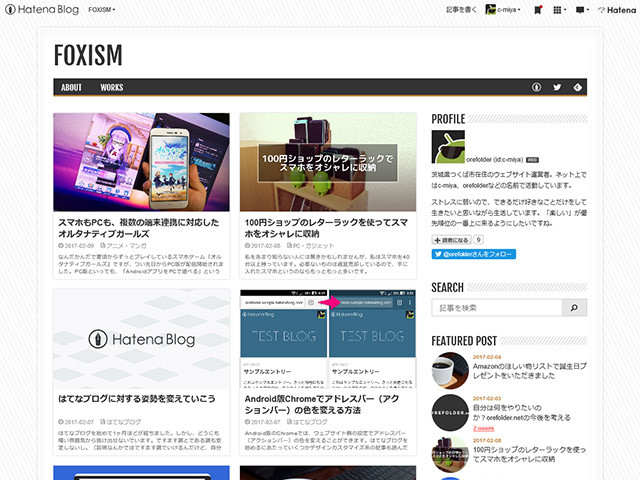Open featured letter rack round thumbnail
The height and width of the screenshot is (480, 640).
[x=450, y=454]
